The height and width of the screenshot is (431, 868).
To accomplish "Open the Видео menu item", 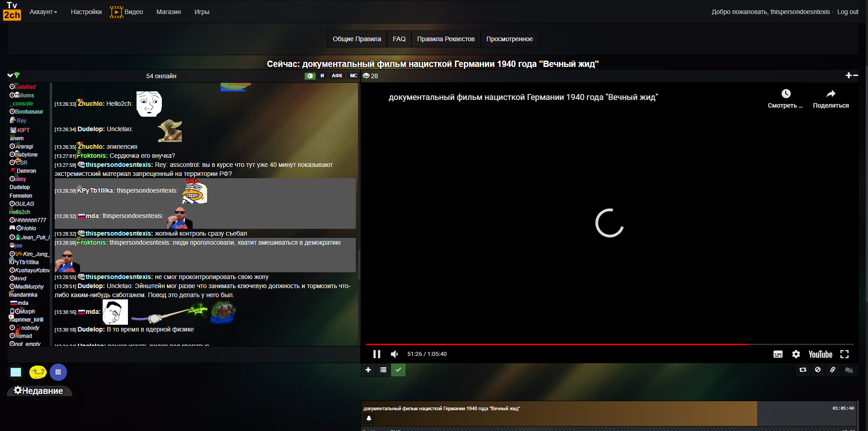I will click(x=134, y=12).
